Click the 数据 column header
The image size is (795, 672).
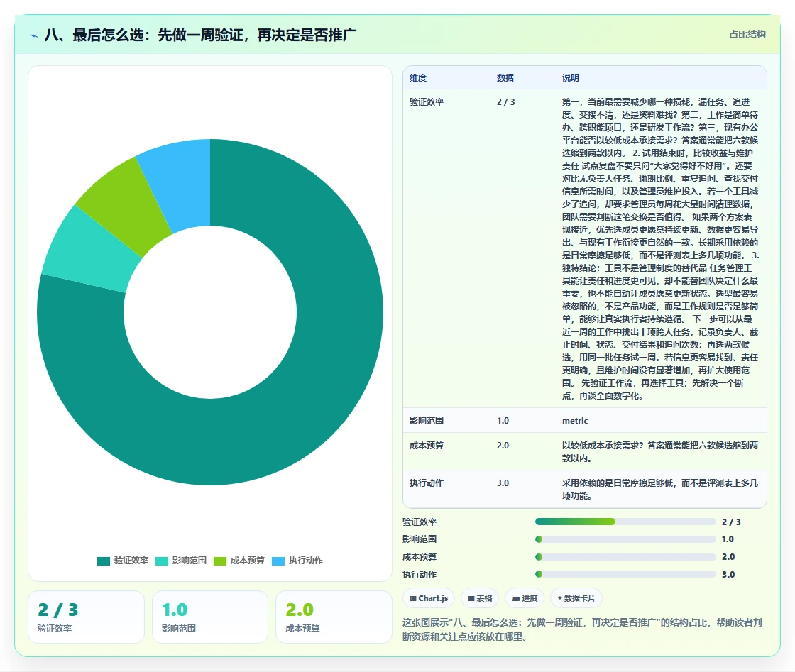click(x=505, y=77)
